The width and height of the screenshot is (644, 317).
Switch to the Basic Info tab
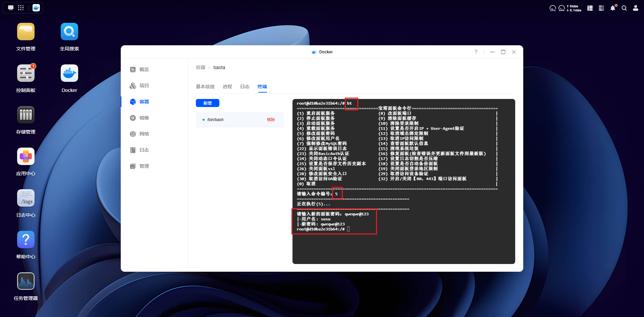205,87
